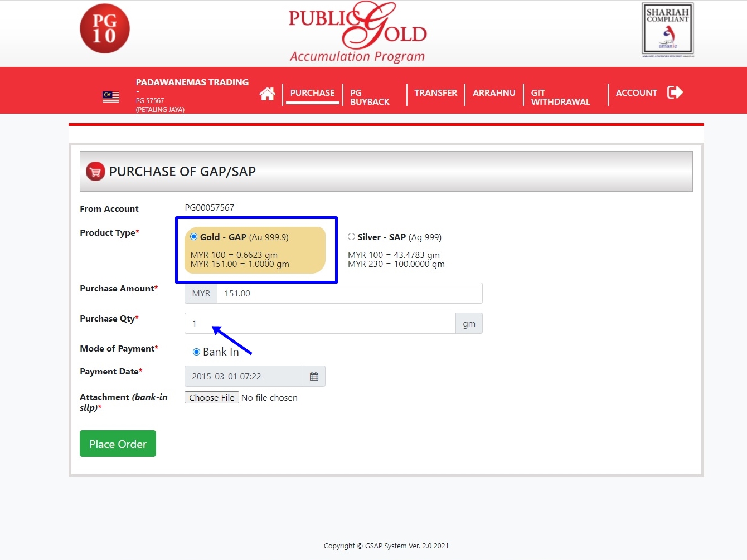Open the Arrahnu menu

(x=494, y=93)
